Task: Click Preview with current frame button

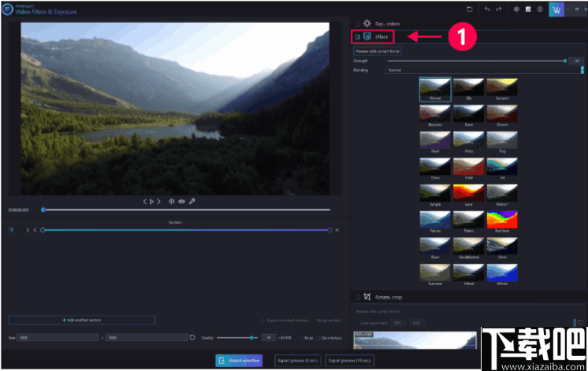Action: tap(378, 51)
